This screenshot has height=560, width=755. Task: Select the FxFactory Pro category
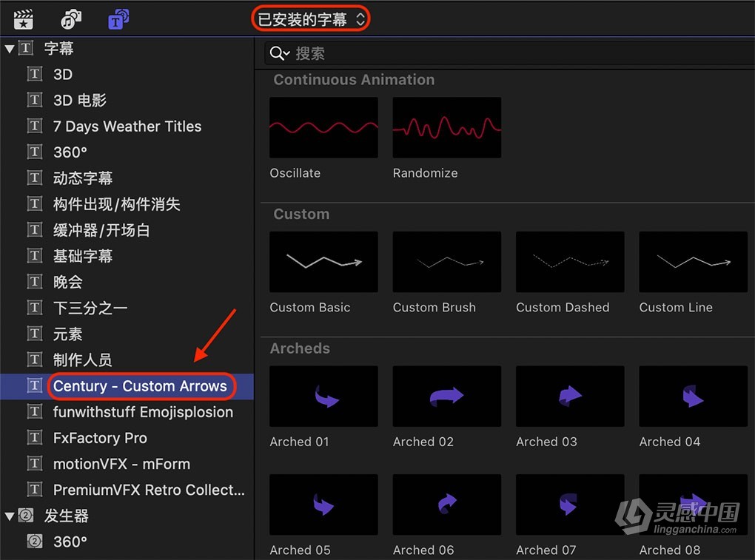(100, 438)
